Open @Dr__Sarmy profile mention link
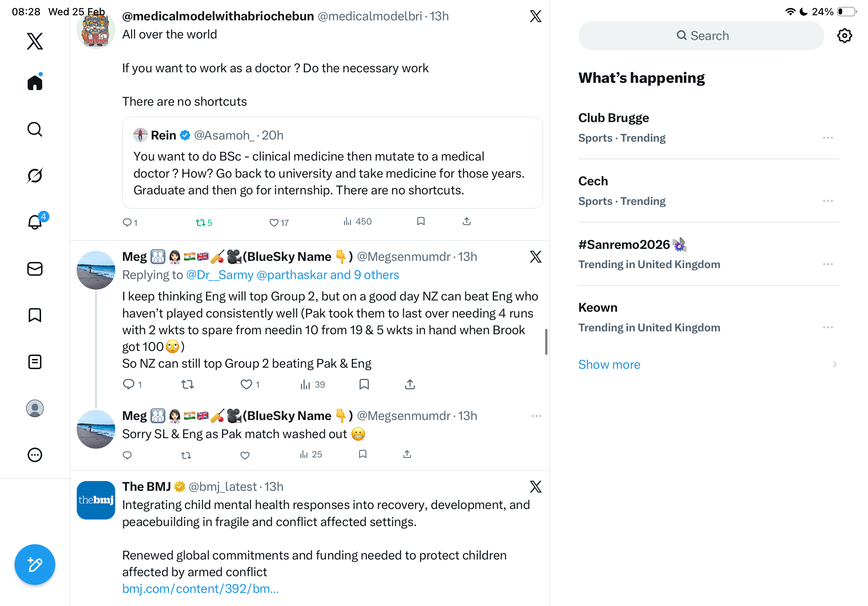The image size is (868, 606). 219,275
